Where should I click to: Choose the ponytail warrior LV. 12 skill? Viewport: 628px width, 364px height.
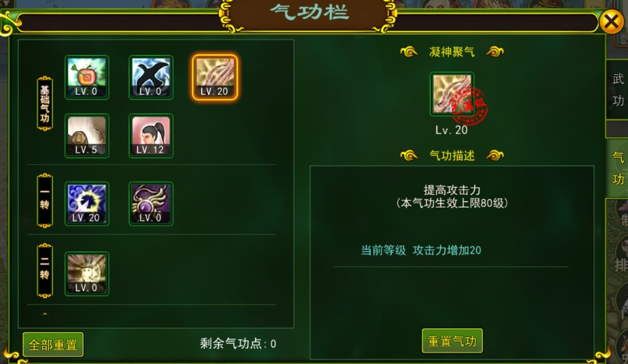151,136
